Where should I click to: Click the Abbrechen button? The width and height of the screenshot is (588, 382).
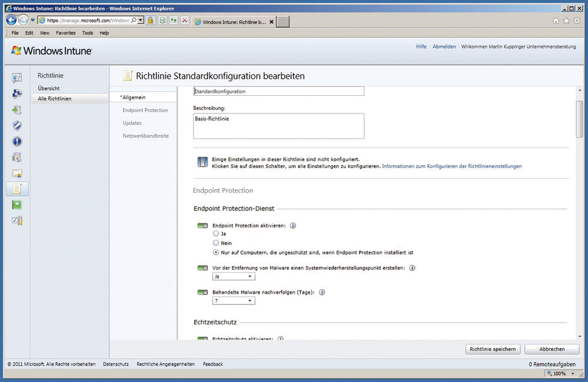552,349
